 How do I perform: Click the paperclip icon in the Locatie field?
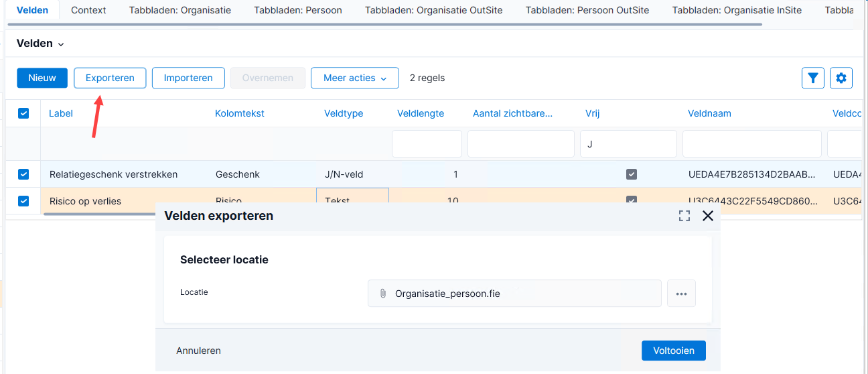[383, 294]
